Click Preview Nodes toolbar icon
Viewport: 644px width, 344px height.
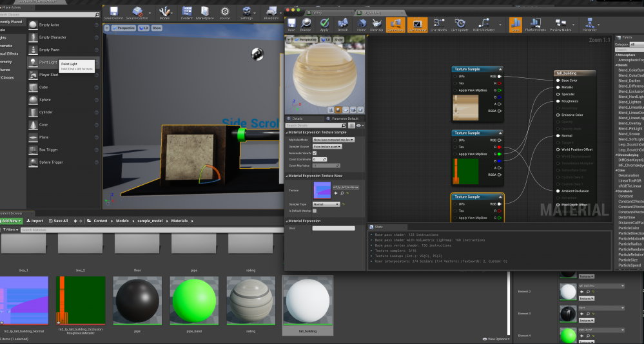560,24
